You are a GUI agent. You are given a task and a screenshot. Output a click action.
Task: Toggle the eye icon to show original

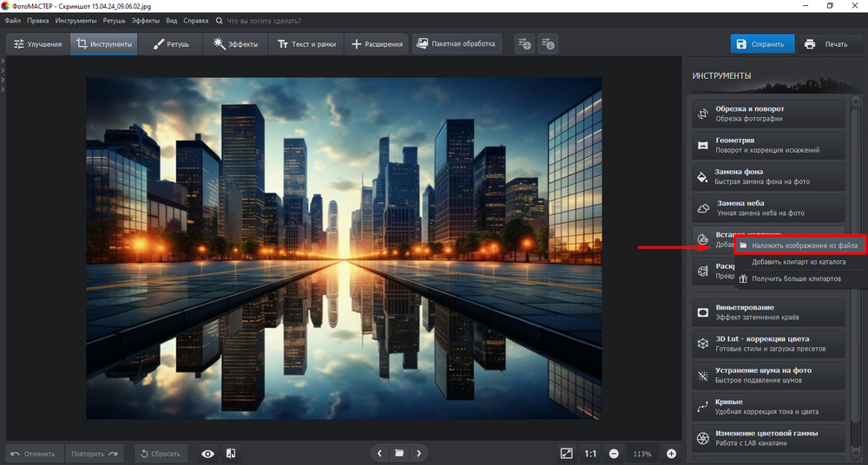[x=207, y=453]
